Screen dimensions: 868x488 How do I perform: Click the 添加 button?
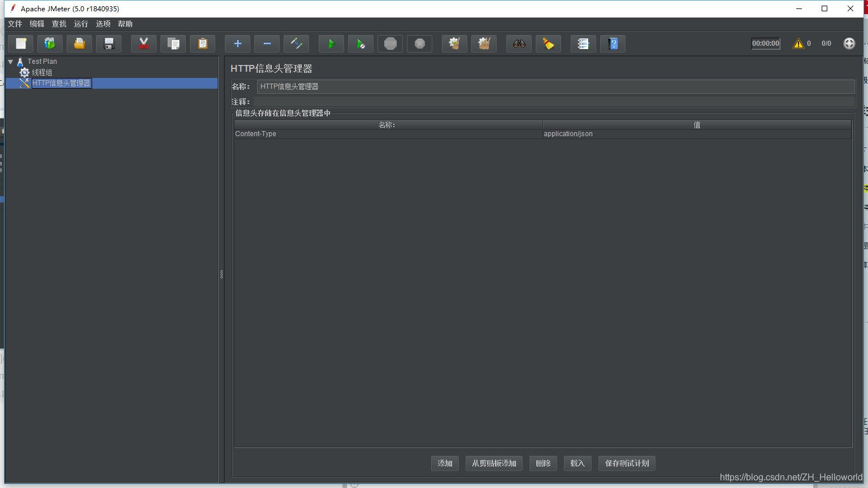(445, 463)
